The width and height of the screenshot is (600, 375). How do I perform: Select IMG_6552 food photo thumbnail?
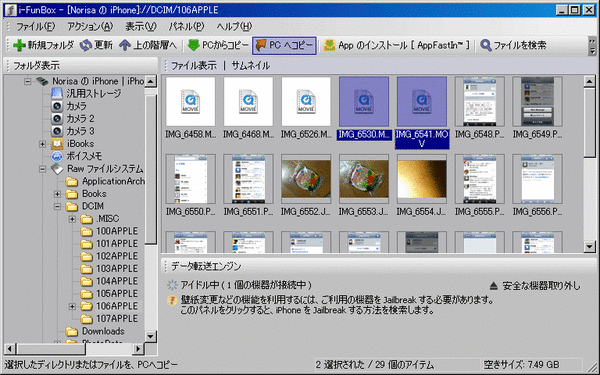[306, 179]
